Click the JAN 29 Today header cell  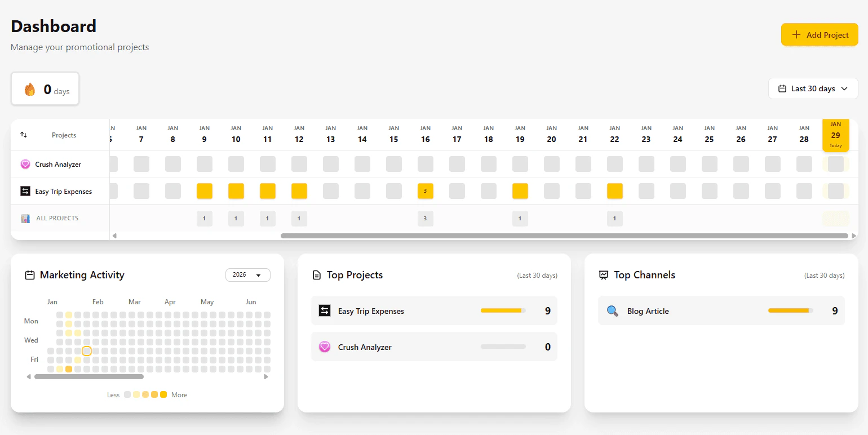coord(836,135)
